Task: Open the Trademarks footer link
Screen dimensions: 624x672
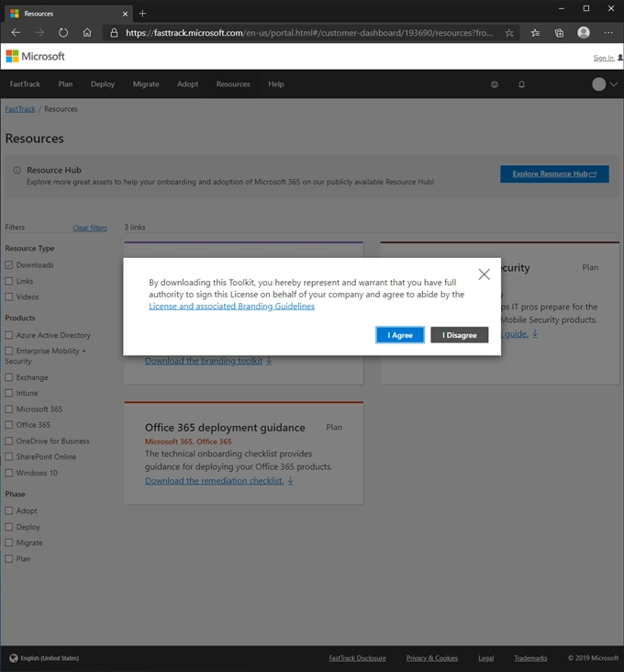Action: [x=530, y=658]
